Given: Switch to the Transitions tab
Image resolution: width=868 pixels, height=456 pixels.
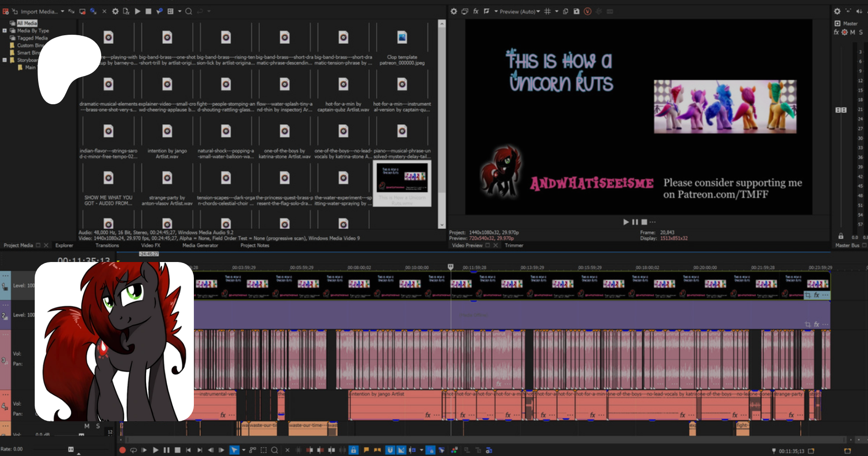Looking at the screenshot, I should [x=107, y=245].
